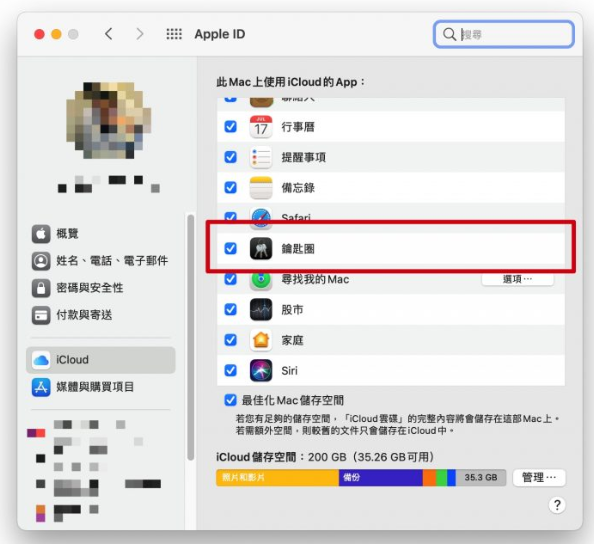Click the 此Mac上使用iCloud的App heading
Screen dimensions: 594x544
(291, 82)
